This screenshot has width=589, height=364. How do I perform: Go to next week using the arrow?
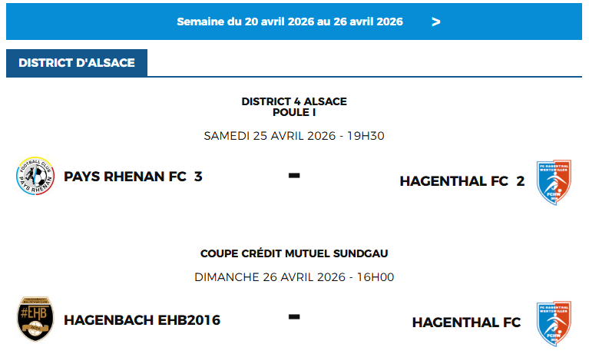pyautogui.click(x=435, y=22)
